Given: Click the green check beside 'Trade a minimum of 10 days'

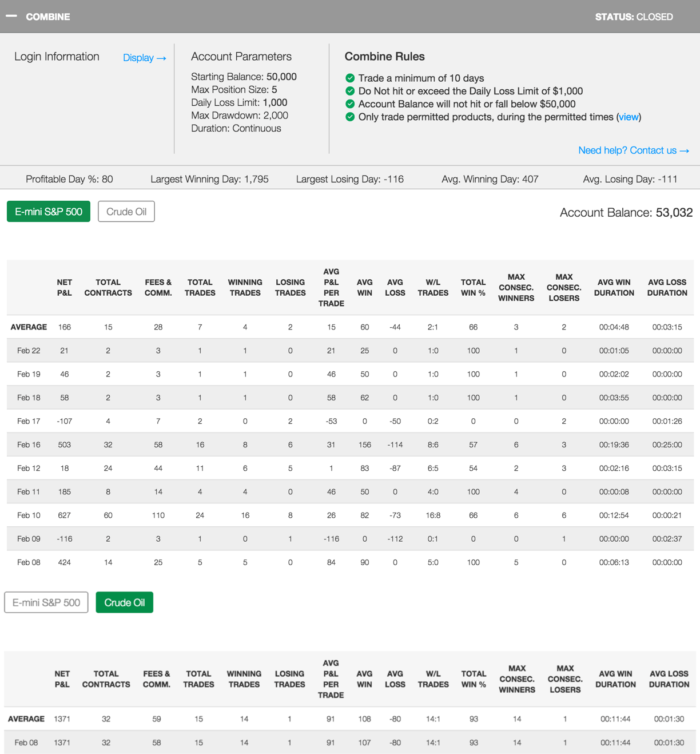Looking at the screenshot, I should [x=350, y=78].
